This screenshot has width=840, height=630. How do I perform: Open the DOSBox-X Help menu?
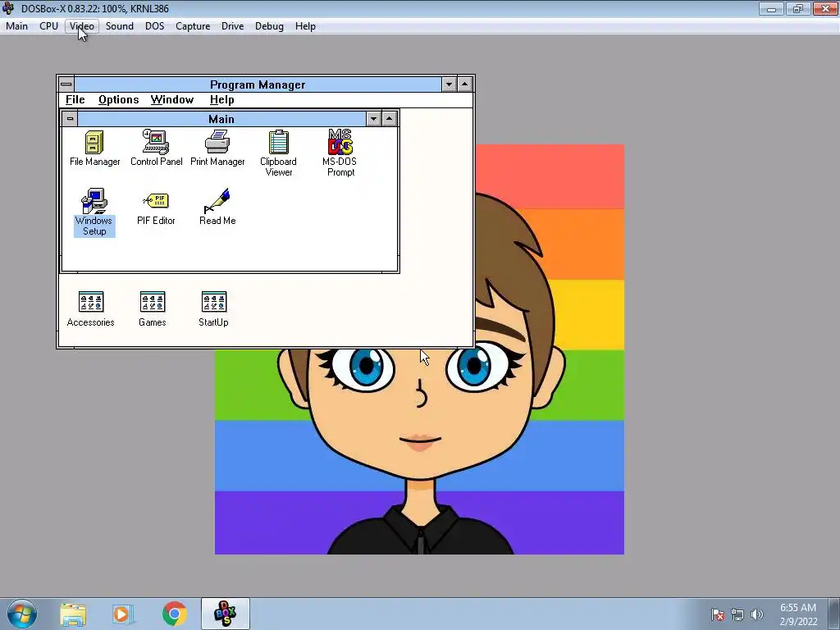point(305,26)
